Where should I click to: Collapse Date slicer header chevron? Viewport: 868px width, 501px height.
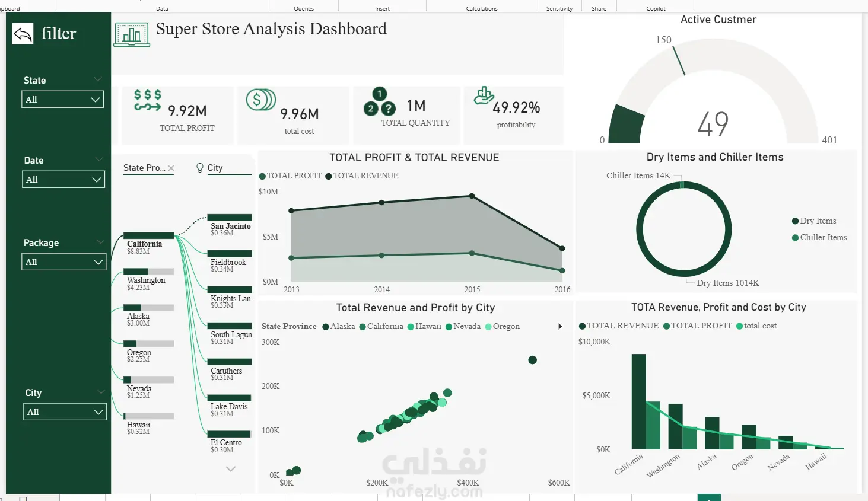(x=99, y=159)
